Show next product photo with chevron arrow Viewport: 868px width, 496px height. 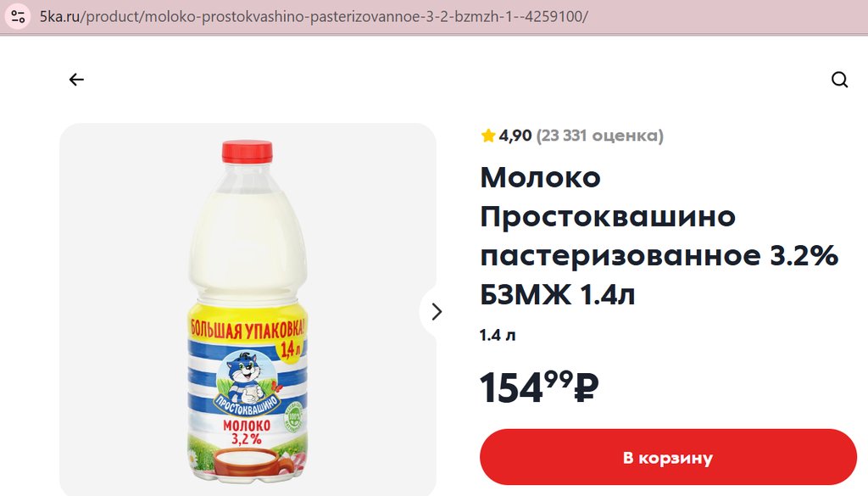point(437,312)
